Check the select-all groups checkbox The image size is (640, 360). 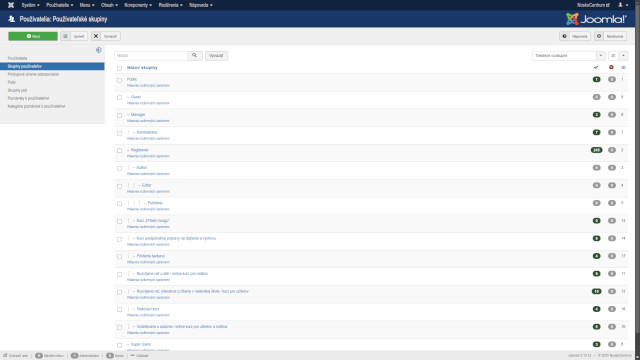tap(119, 68)
